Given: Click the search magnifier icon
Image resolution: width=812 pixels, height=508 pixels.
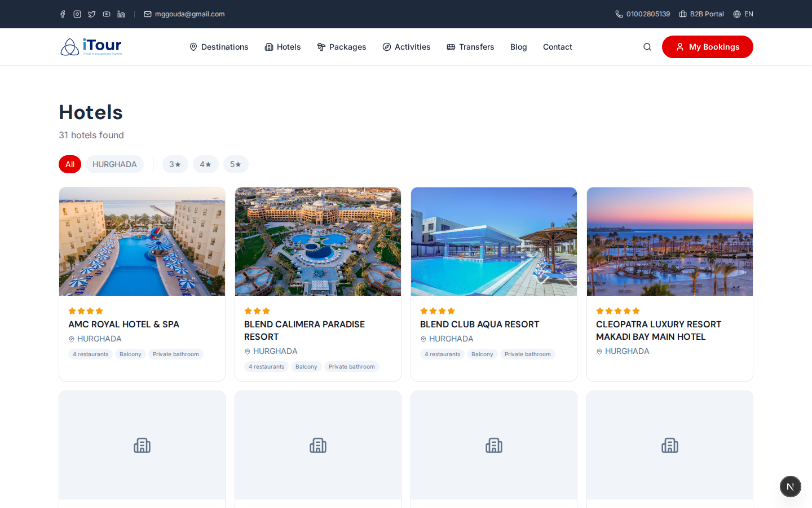Looking at the screenshot, I should click(647, 47).
